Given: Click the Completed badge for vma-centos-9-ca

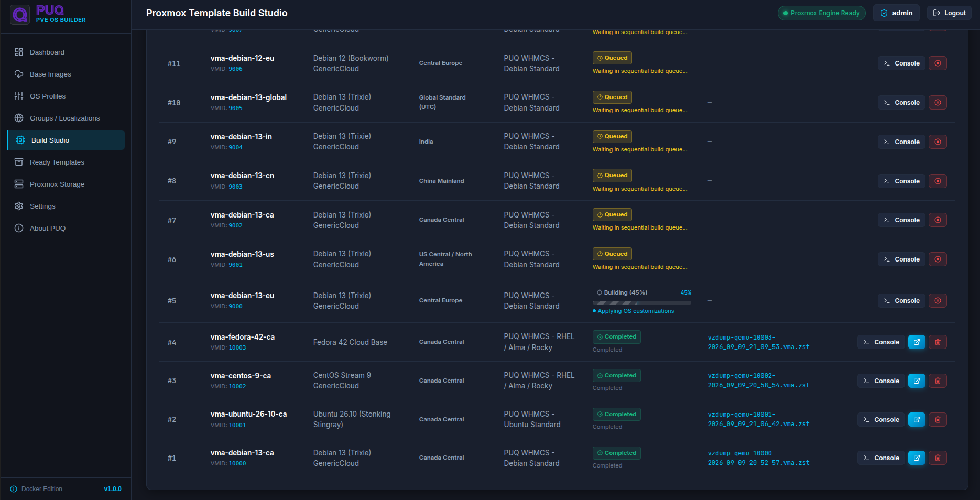Looking at the screenshot, I should pyautogui.click(x=616, y=376).
